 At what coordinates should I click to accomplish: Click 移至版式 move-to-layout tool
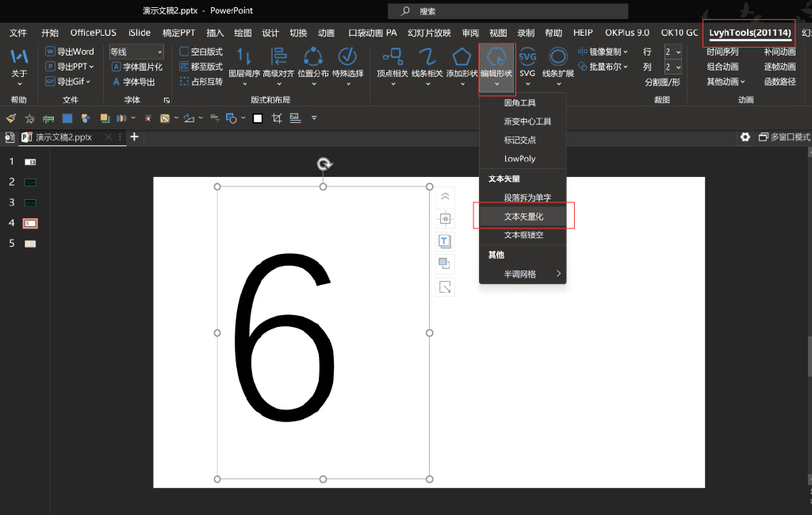point(201,67)
